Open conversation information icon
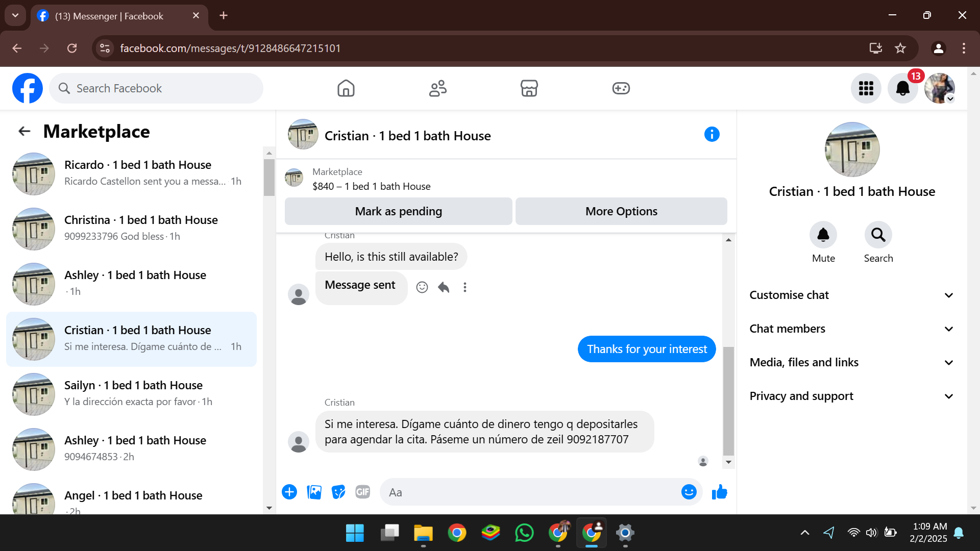 (x=712, y=135)
